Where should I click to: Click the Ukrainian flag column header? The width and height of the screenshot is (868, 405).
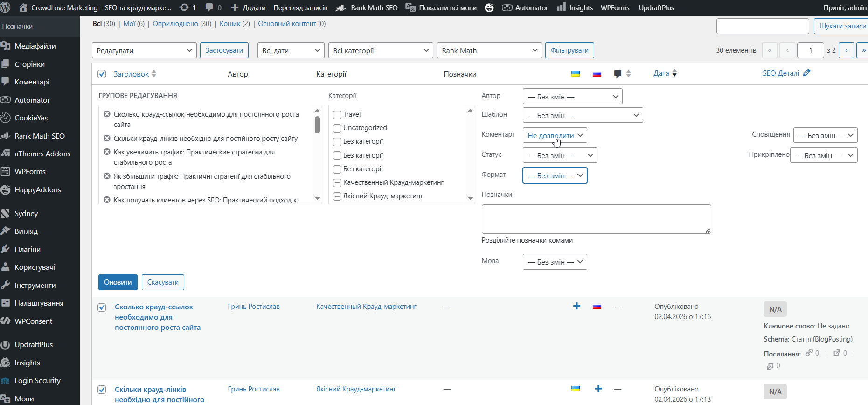[x=576, y=74]
